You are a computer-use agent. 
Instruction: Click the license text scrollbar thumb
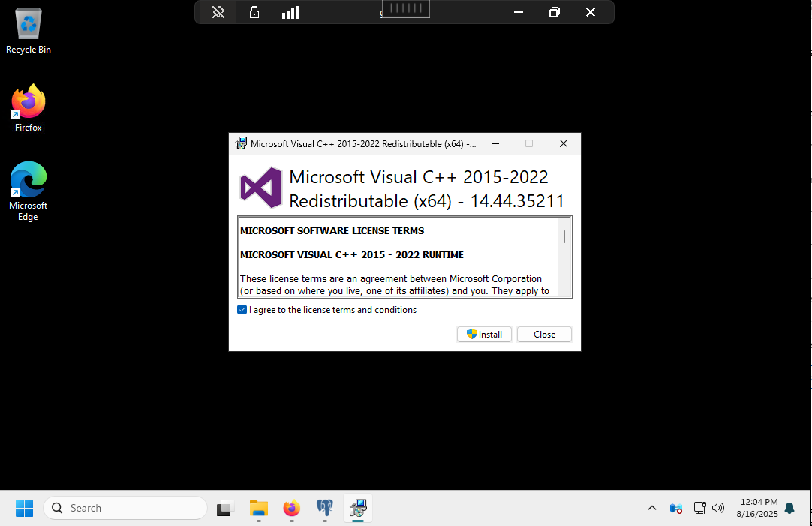pyautogui.click(x=564, y=236)
